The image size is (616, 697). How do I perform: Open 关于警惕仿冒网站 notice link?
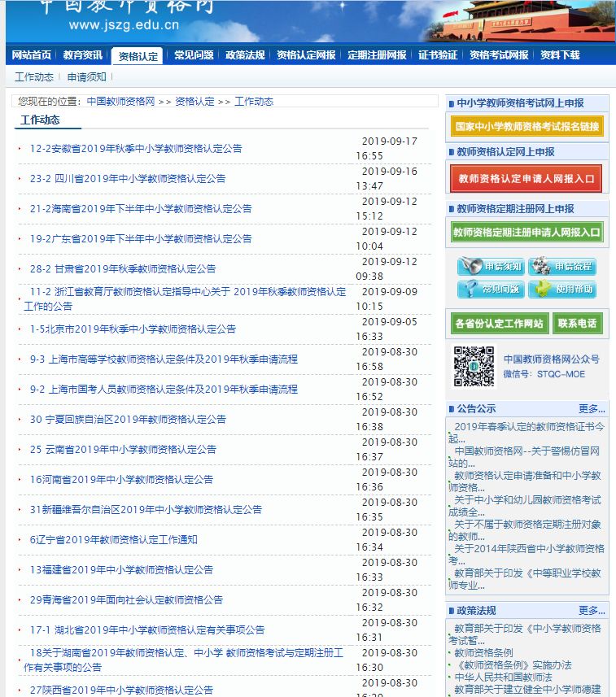524,457
